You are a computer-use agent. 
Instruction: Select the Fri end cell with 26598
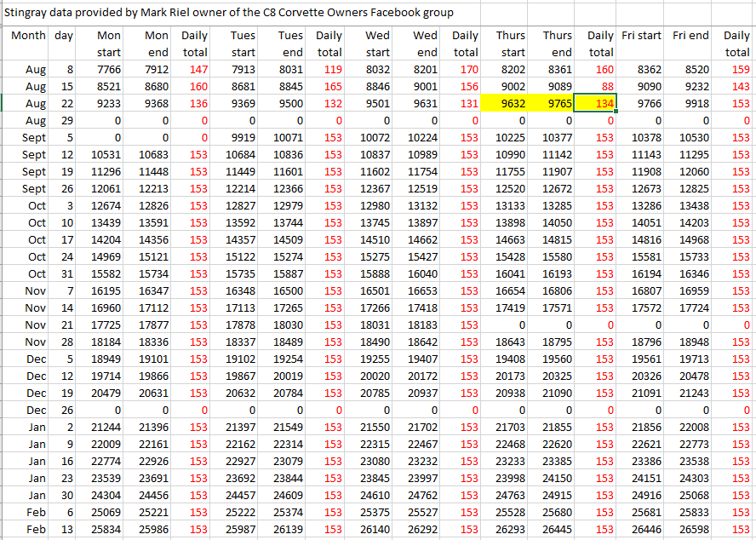coord(690,529)
